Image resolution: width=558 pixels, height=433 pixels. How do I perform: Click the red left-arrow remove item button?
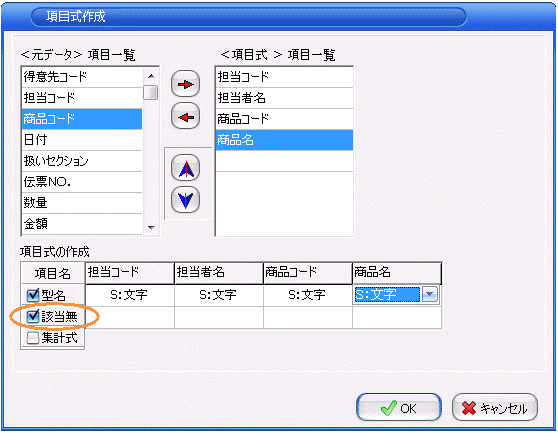coord(185,116)
